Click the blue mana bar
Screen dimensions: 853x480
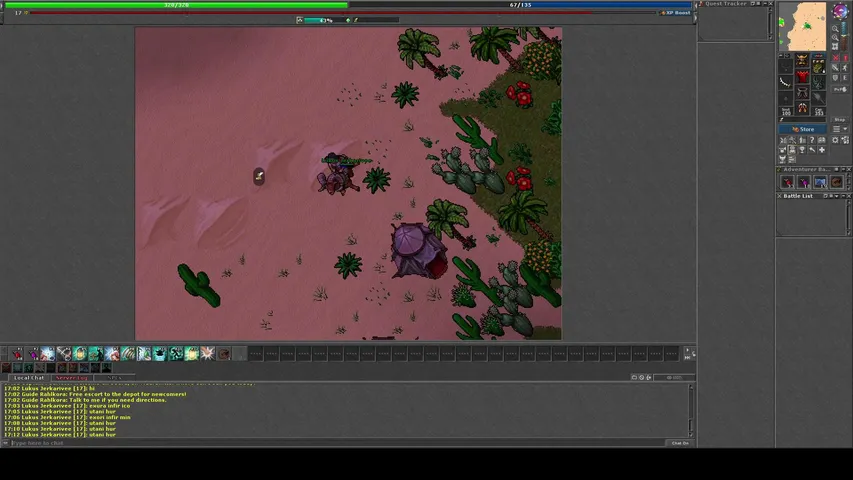521,5
